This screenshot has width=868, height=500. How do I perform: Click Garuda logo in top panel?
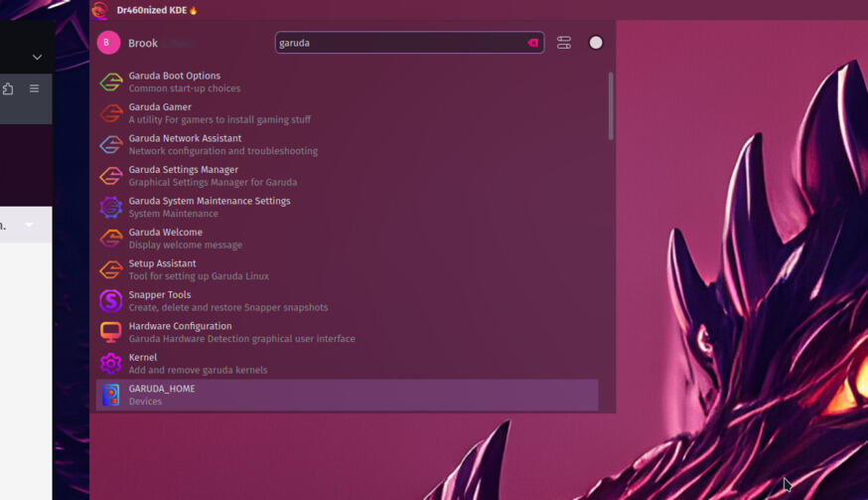point(99,10)
